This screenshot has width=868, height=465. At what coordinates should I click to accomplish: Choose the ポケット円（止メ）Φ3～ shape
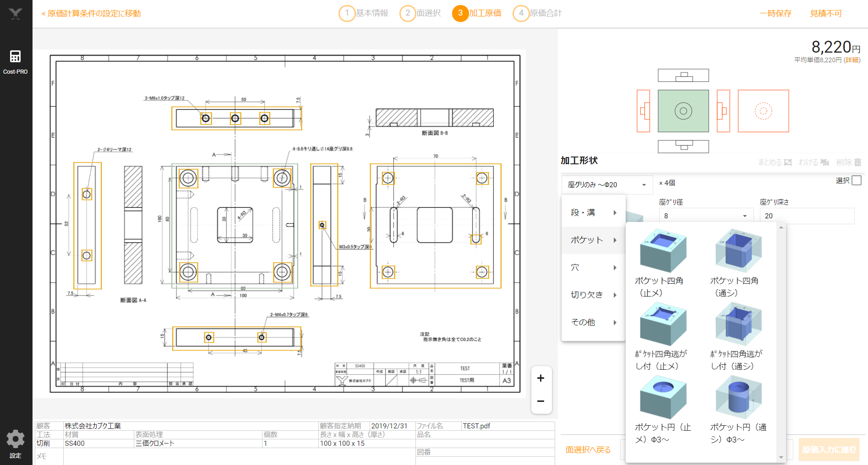click(x=663, y=398)
